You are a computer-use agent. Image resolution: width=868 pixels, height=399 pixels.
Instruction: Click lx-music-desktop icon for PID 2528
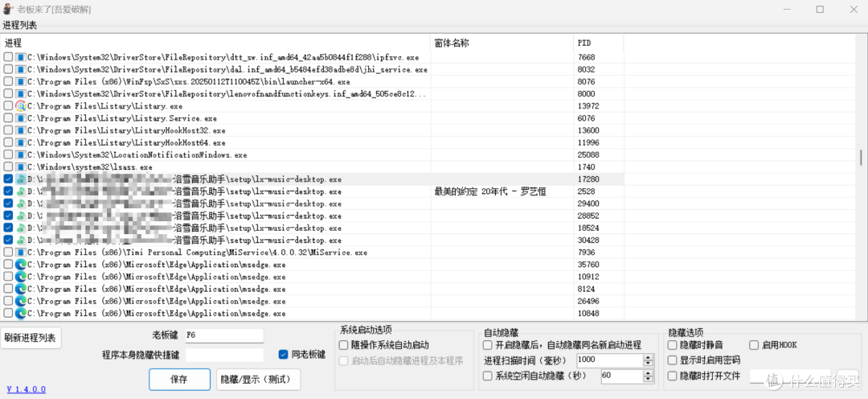tap(20, 191)
